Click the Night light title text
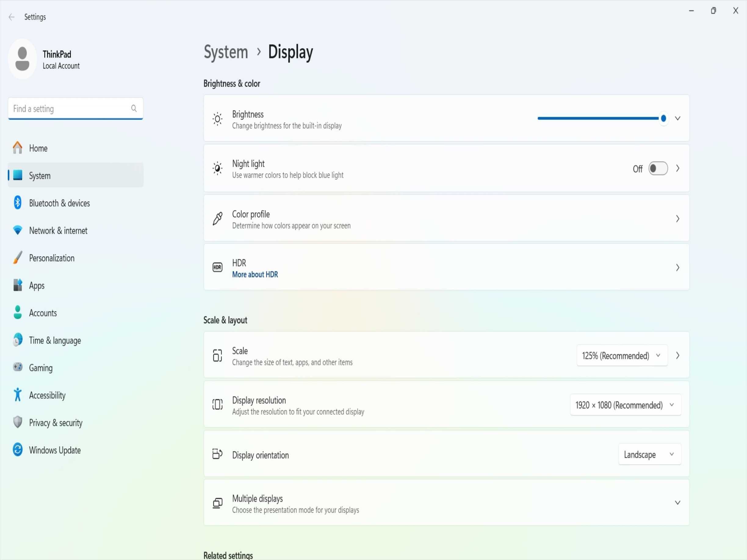This screenshot has height=560, width=747. pos(248,164)
